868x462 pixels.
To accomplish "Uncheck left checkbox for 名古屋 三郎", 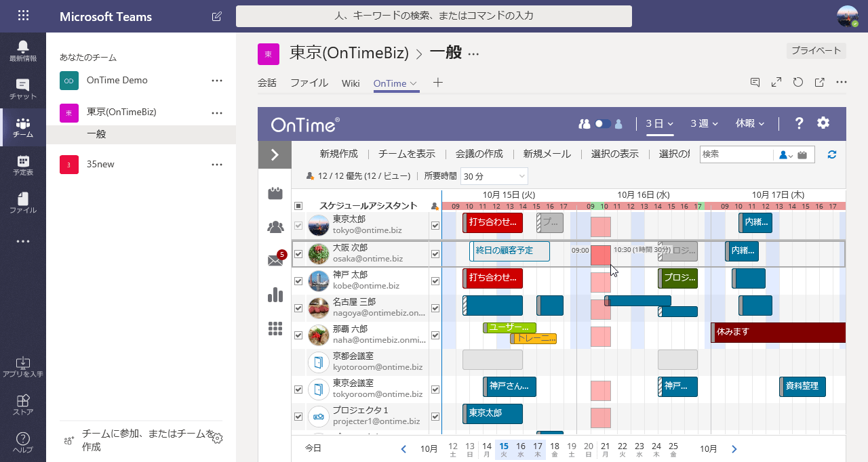I will [298, 308].
